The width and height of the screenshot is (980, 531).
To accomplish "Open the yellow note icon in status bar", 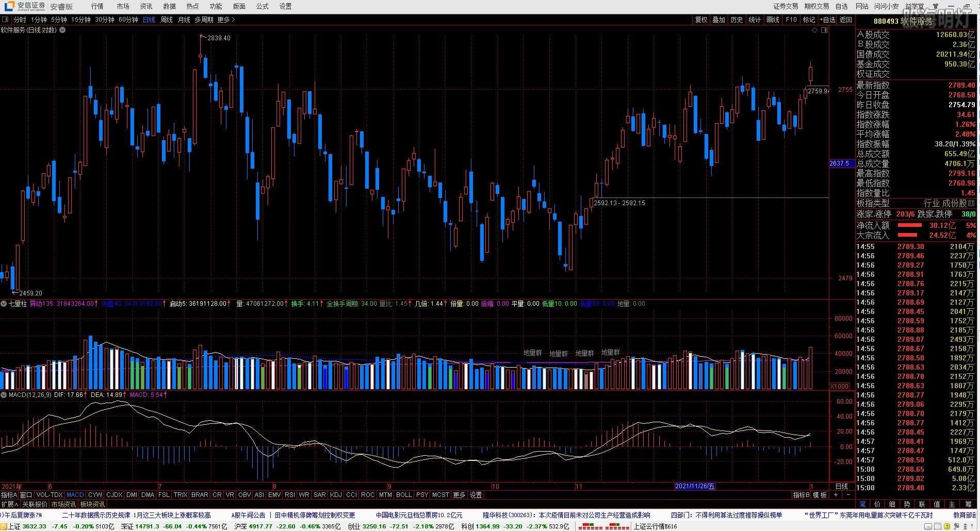I will (928, 526).
